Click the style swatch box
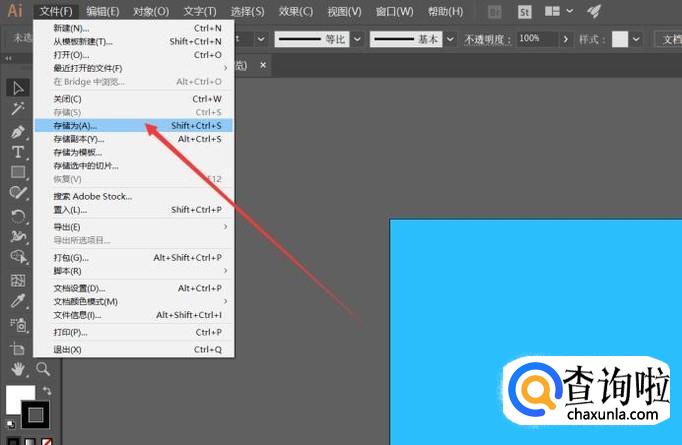 point(620,40)
